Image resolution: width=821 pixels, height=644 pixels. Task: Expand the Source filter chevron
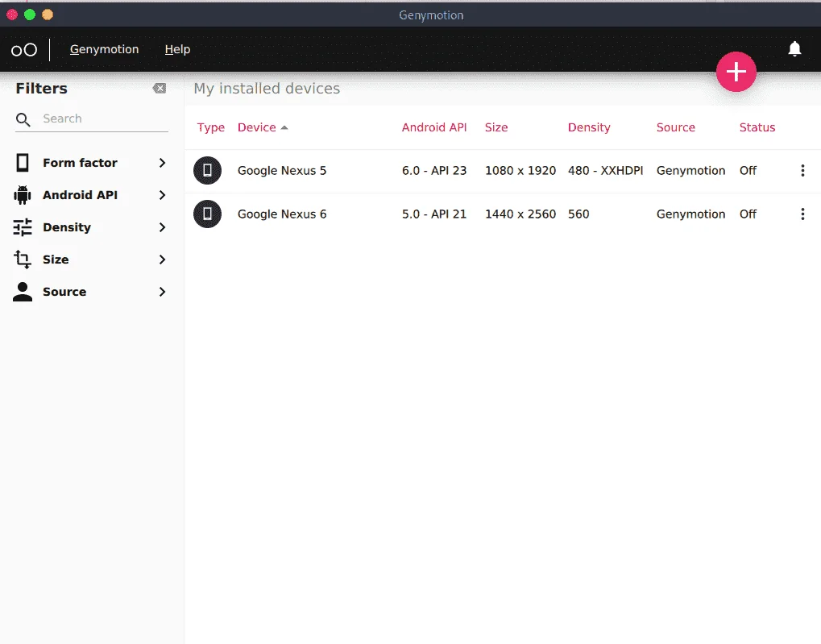[x=162, y=292]
